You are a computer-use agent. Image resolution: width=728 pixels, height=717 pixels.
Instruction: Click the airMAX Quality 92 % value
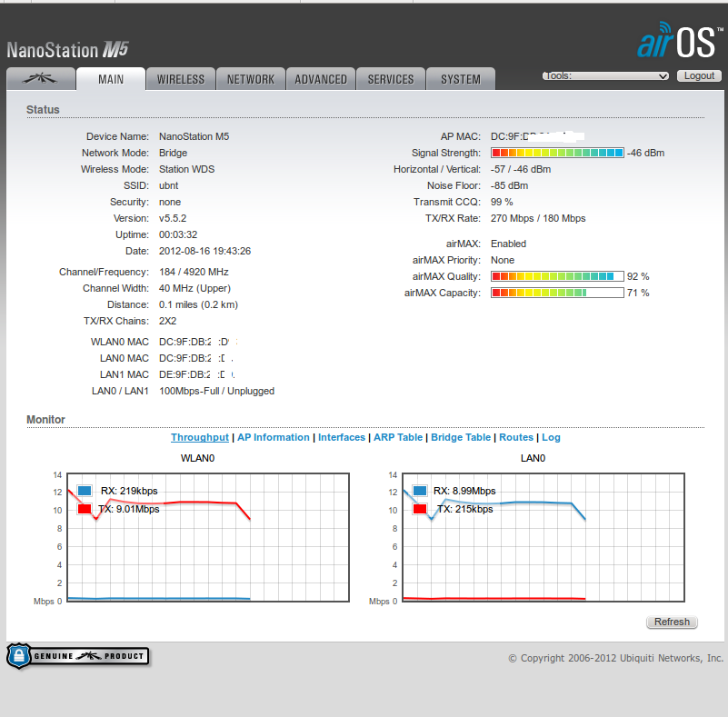(638, 276)
